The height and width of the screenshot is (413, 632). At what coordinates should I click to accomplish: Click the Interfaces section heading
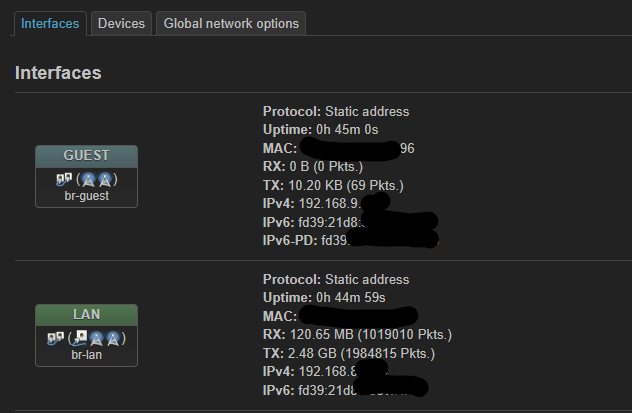(58, 73)
